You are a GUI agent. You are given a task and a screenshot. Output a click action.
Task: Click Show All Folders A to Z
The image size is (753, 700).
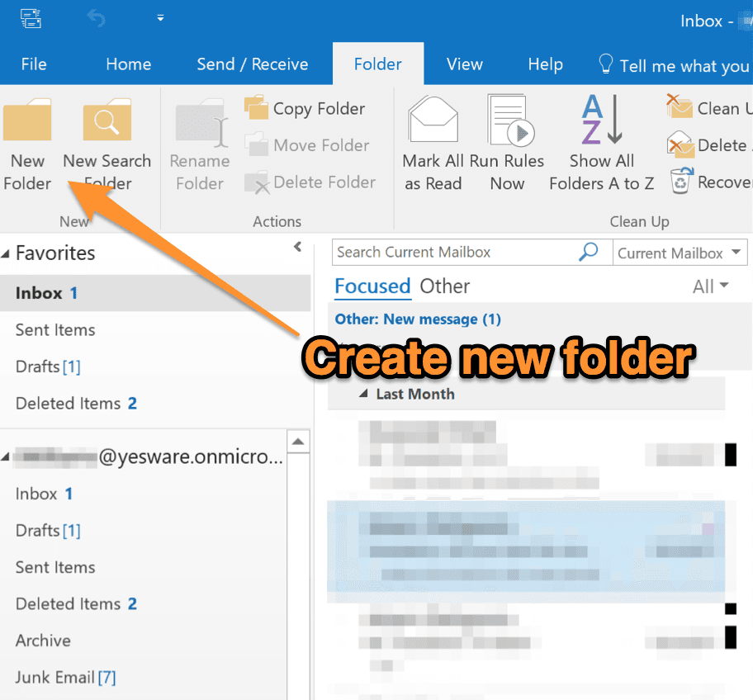[x=601, y=121]
